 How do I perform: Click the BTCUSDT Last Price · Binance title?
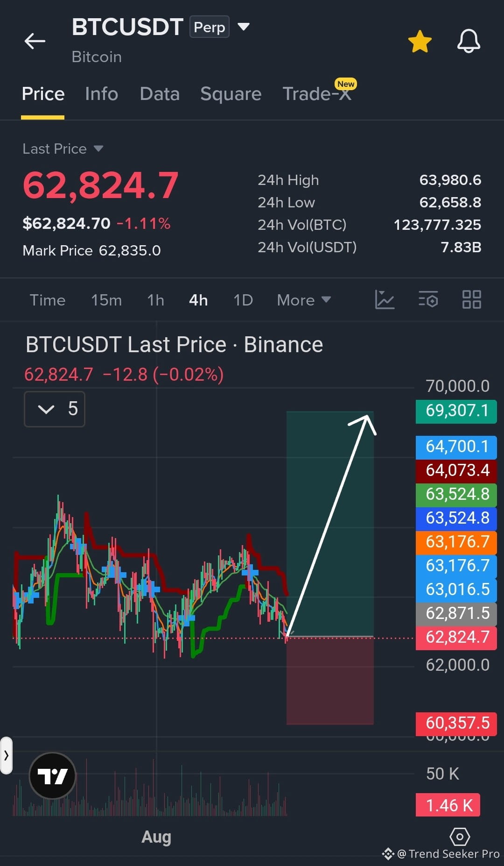tap(174, 345)
